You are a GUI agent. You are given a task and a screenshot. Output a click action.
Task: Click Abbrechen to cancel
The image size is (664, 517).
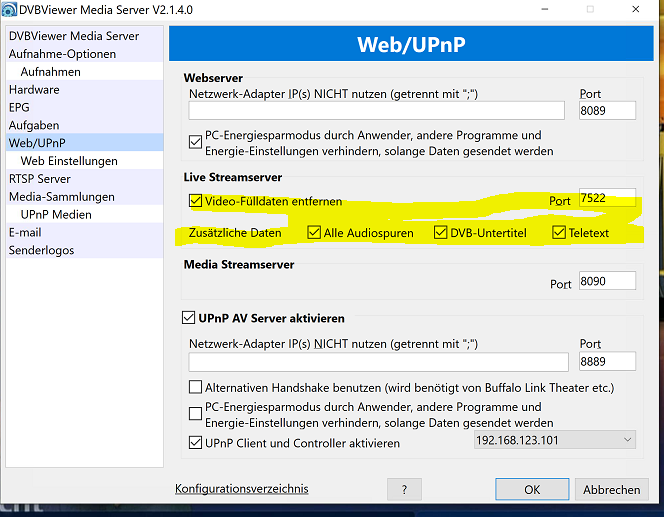click(611, 489)
